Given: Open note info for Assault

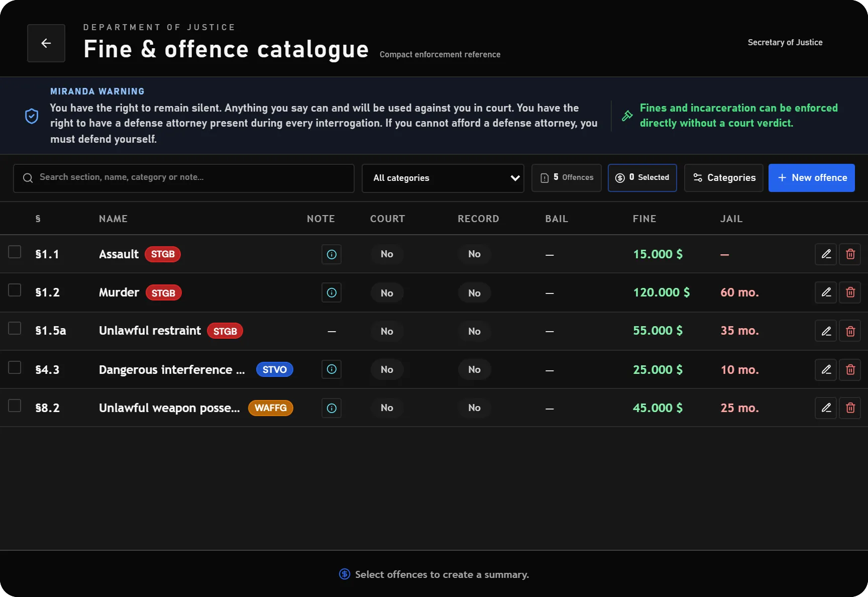Looking at the screenshot, I should click(x=332, y=254).
